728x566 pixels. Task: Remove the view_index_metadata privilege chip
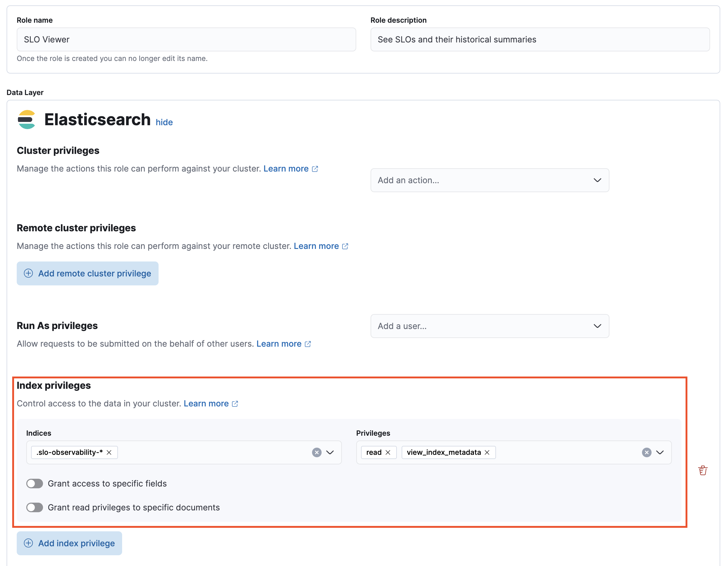pyautogui.click(x=487, y=452)
